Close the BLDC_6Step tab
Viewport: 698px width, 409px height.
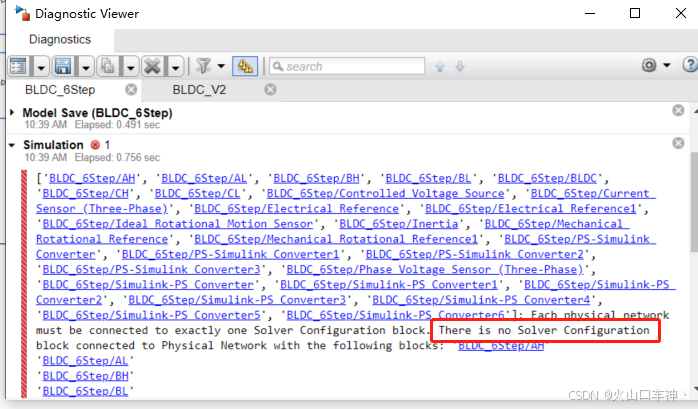[131, 90]
